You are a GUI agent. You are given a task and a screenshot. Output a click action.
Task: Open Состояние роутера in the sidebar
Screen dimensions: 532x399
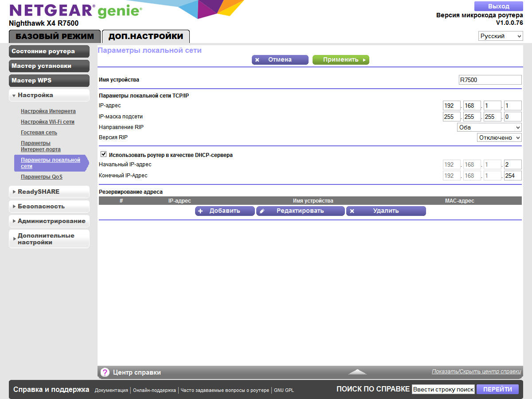[49, 51]
